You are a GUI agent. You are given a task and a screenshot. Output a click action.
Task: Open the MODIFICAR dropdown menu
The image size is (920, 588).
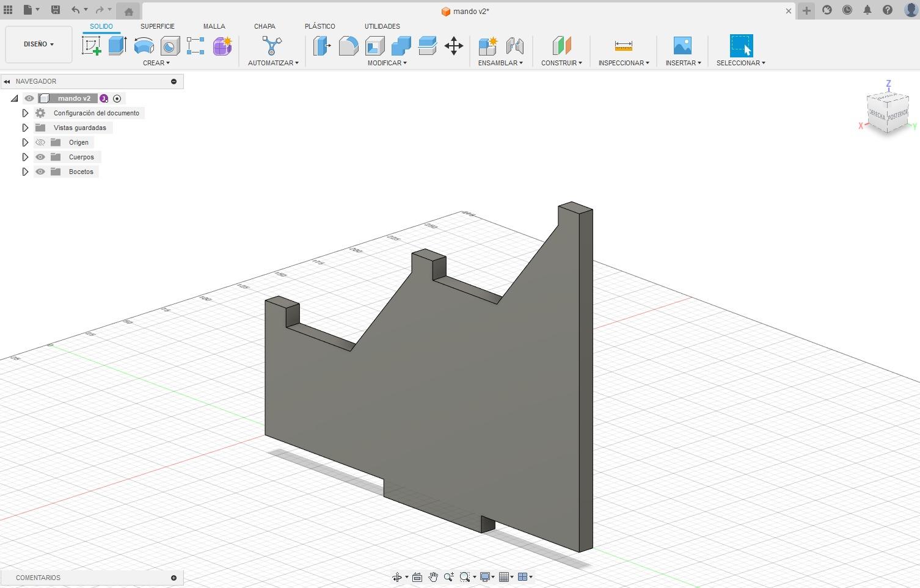click(x=387, y=63)
